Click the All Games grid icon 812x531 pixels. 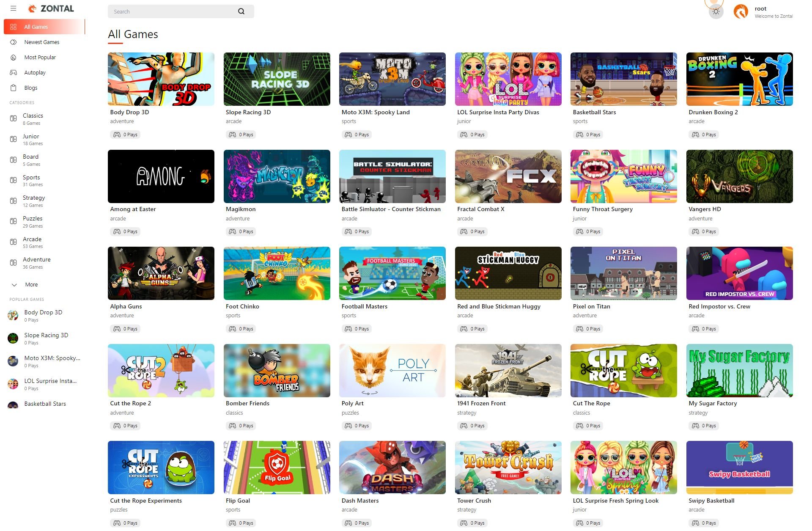[x=13, y=27]
